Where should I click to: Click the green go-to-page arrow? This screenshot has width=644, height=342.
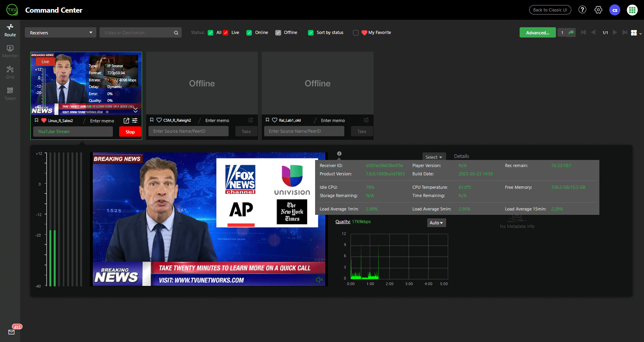[571, 32]
